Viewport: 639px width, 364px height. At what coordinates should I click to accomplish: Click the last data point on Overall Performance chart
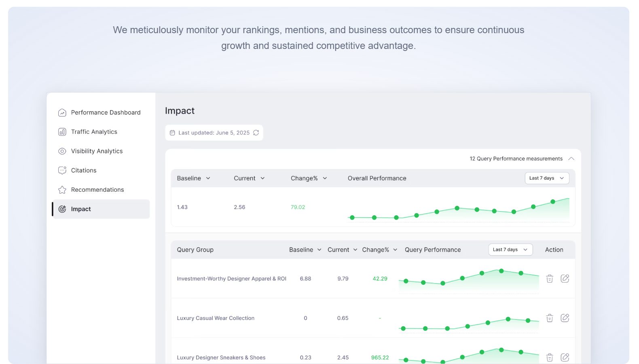coord(552,201)
